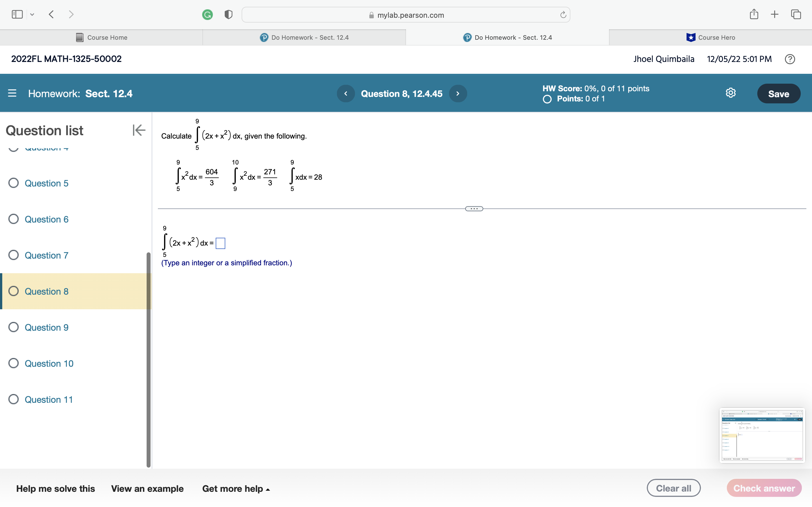812x507 pixels.
Task: Open the hamburger menu beside Homework
Action: (x=12, y=93)
